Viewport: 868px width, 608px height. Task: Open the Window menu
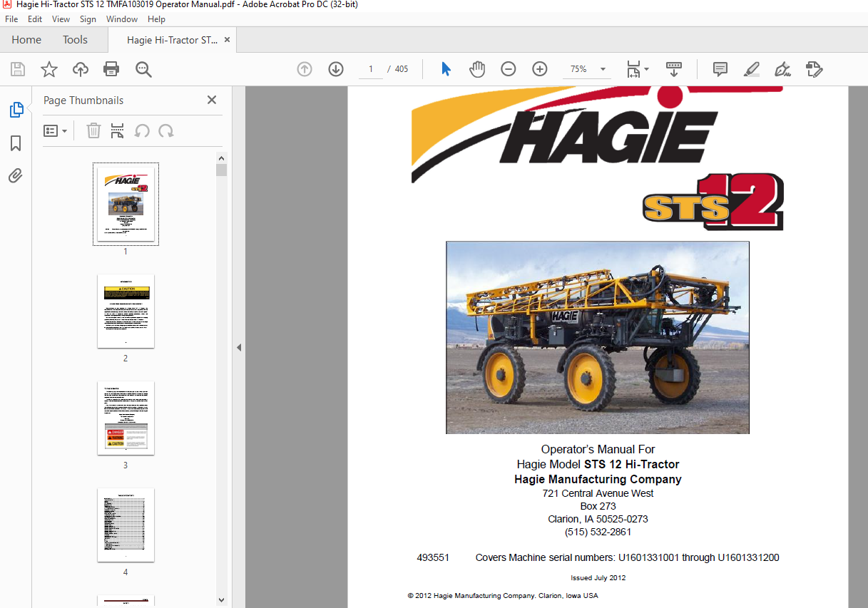tap(122, 19)
